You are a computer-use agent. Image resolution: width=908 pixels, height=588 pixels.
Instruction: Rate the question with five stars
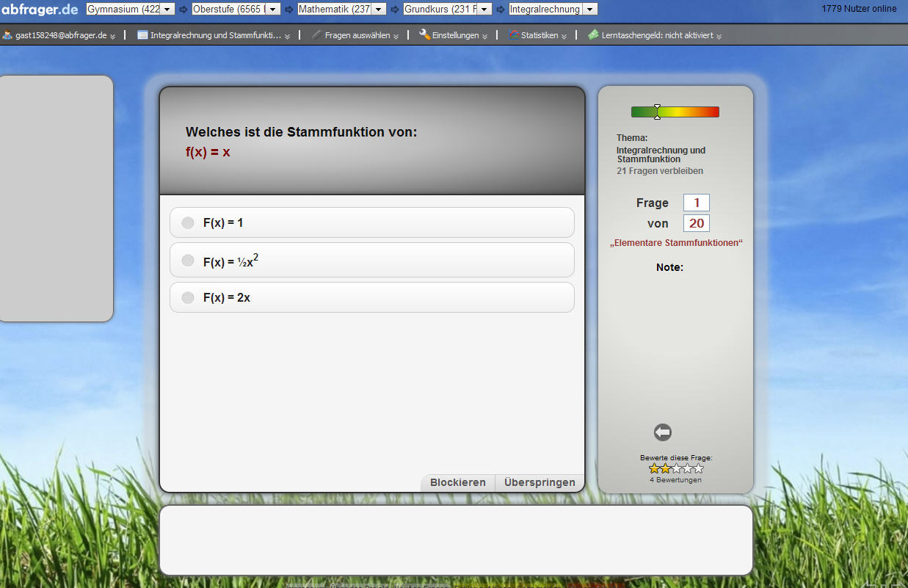coord(698,468)
